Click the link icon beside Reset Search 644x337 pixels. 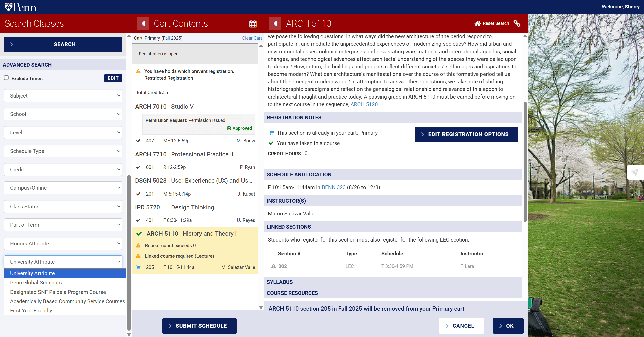517,23
